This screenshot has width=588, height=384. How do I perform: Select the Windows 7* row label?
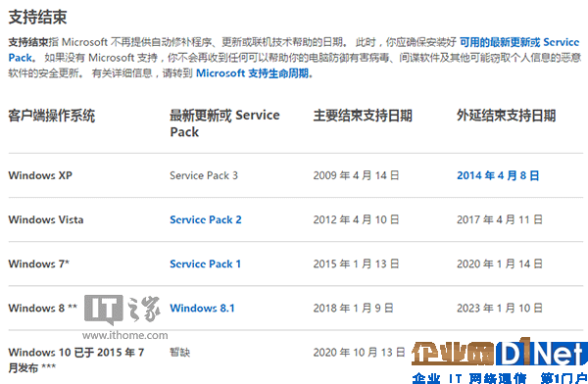[38, 264]
